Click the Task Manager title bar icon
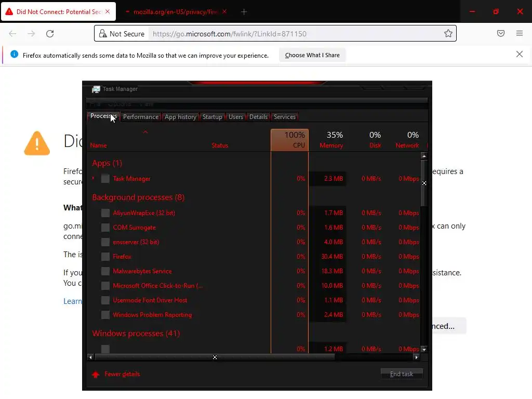This screenshot has height=399, width=532. pyautogui.click(x=96, y=89)
